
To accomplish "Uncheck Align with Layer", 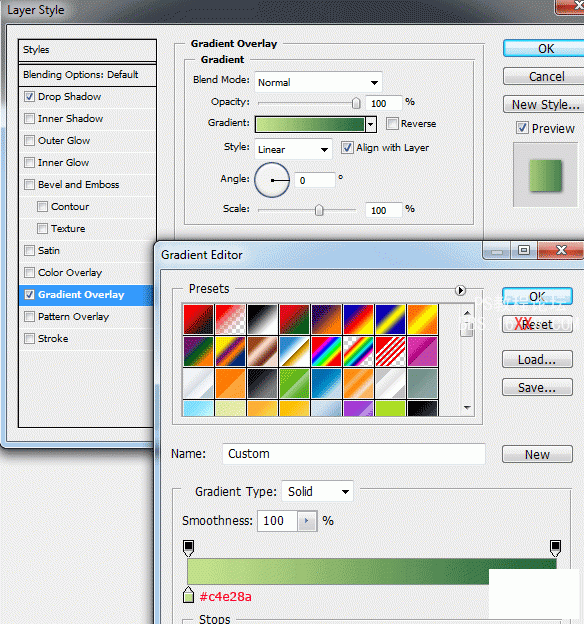I will point(347,148).
